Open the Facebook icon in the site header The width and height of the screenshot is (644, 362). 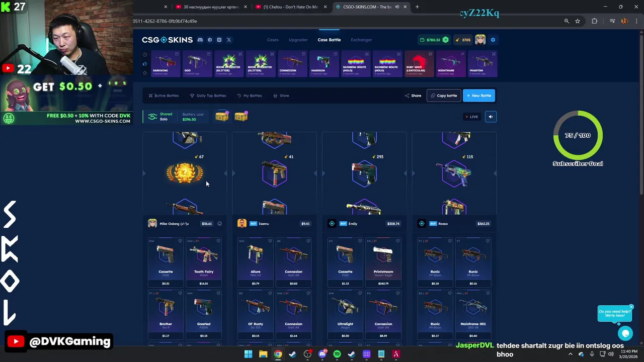click(x=210, y=40)
